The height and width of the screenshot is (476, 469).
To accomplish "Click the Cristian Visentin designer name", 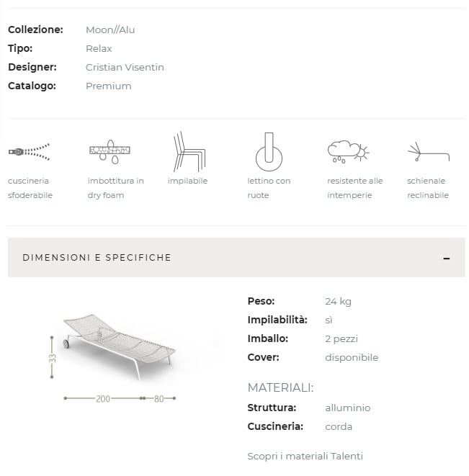I will [125, 67].
